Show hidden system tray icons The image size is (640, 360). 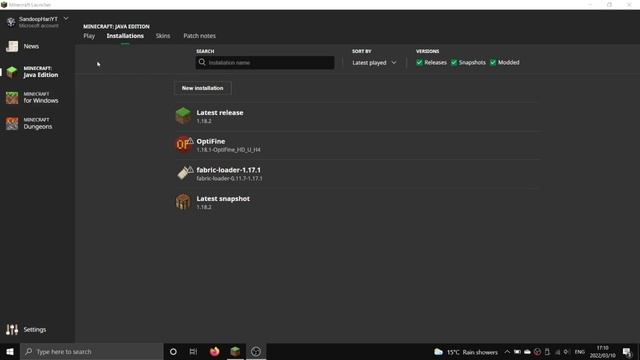tap(507, 352)
